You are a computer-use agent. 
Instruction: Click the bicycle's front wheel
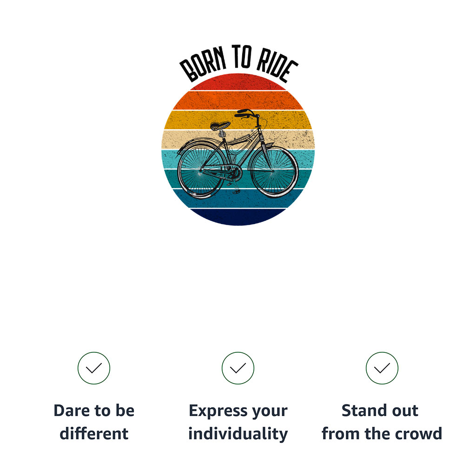273,171
